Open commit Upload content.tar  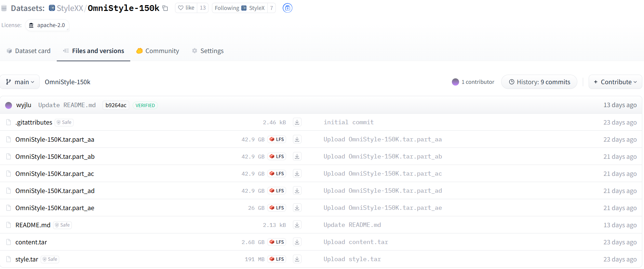click(x=356, y=242)
